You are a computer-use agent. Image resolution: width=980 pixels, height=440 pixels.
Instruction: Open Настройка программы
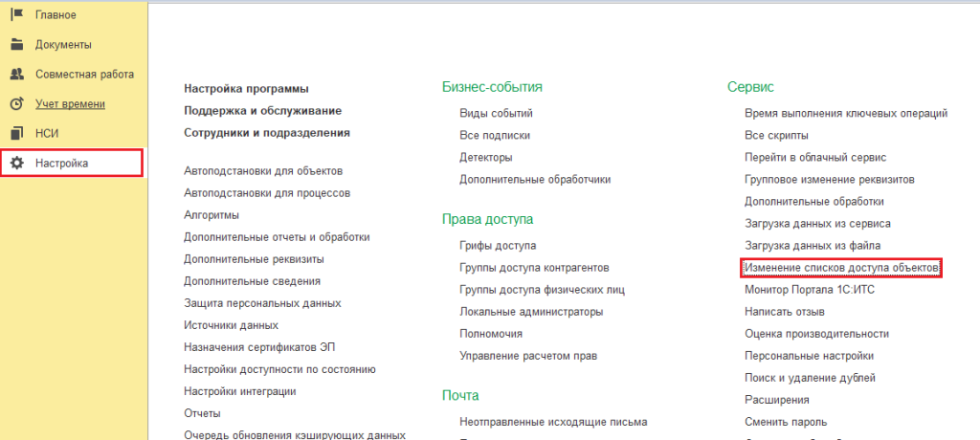tap(246, 89)
